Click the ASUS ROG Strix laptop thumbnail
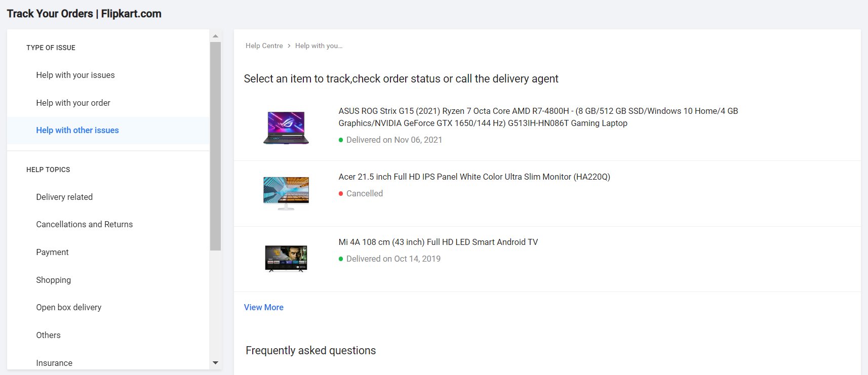Viewport: 868px width, 375px height. pos(286,128)
